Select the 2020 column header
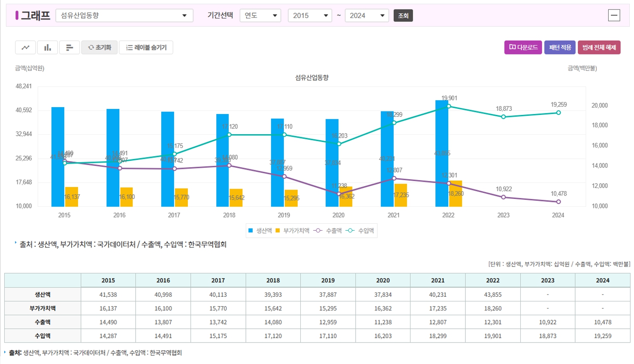The width and height of the screenshot is (634, 364). point(383,280)
